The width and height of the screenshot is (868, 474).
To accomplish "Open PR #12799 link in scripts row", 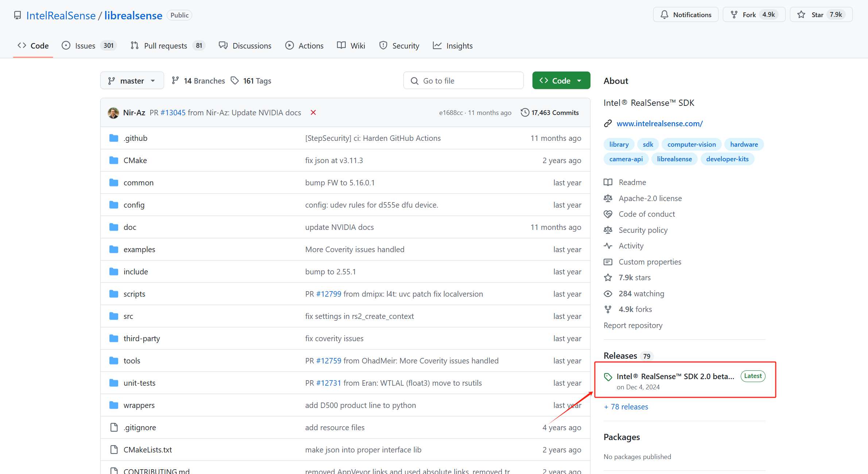I will 329,294.
